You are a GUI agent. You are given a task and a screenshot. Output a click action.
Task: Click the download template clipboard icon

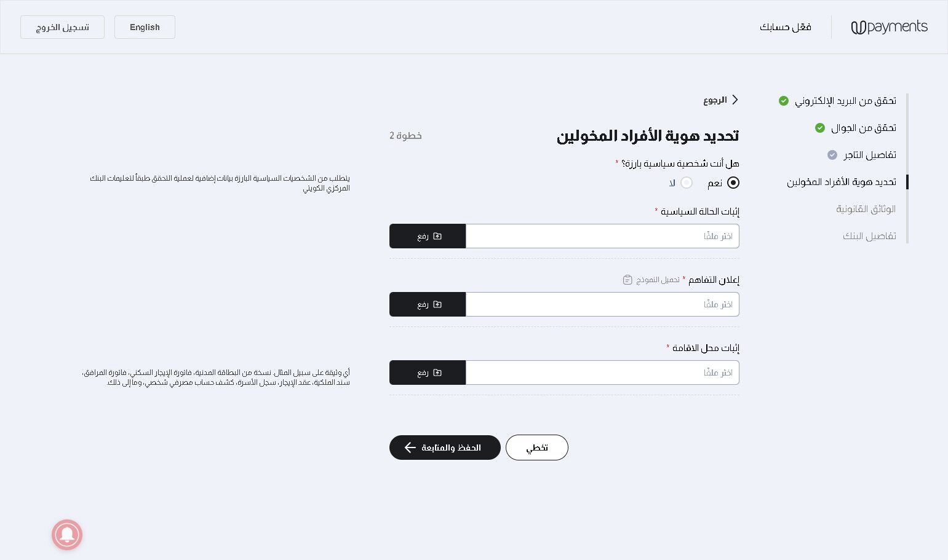pyautogui.click(x=627, y=280)
